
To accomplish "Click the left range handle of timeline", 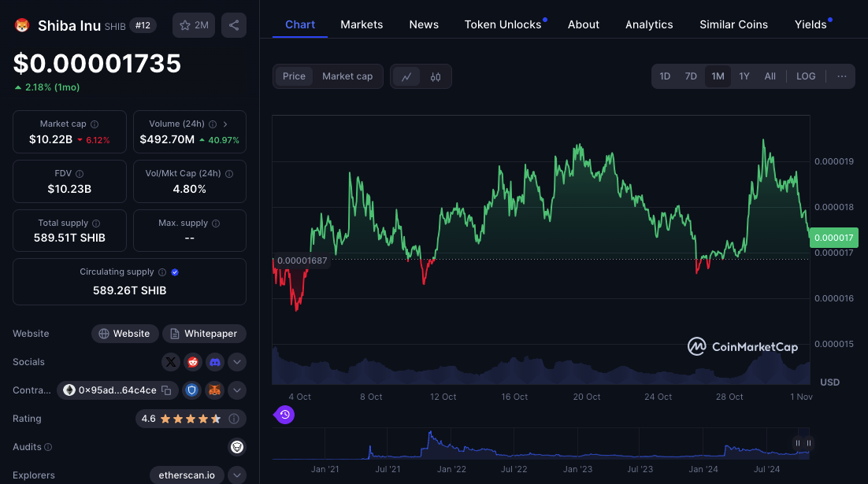I will coord(798,443).
